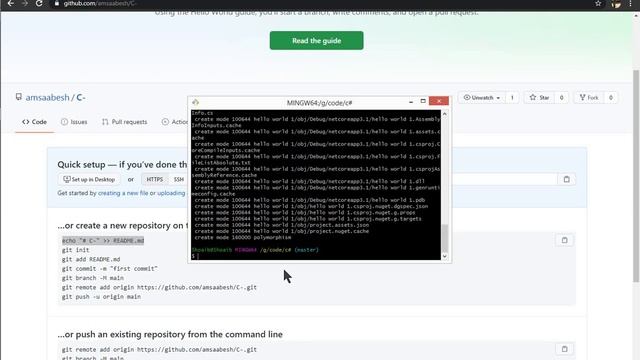This screenshot has width=640, height=360.
Task: Copy the push existing repository commands
Action: pyautogui.click(x=564, y=349)
